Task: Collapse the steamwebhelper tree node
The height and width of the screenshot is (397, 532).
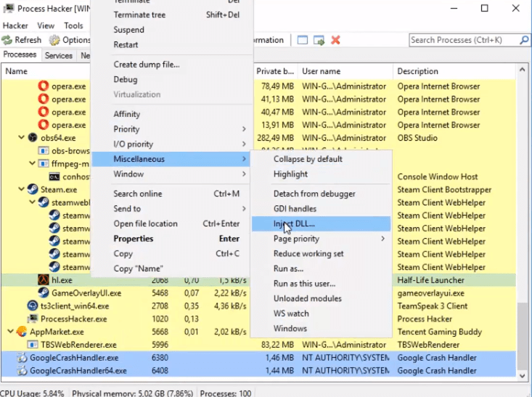Action: pyautogui.click(x=32, y=202)
